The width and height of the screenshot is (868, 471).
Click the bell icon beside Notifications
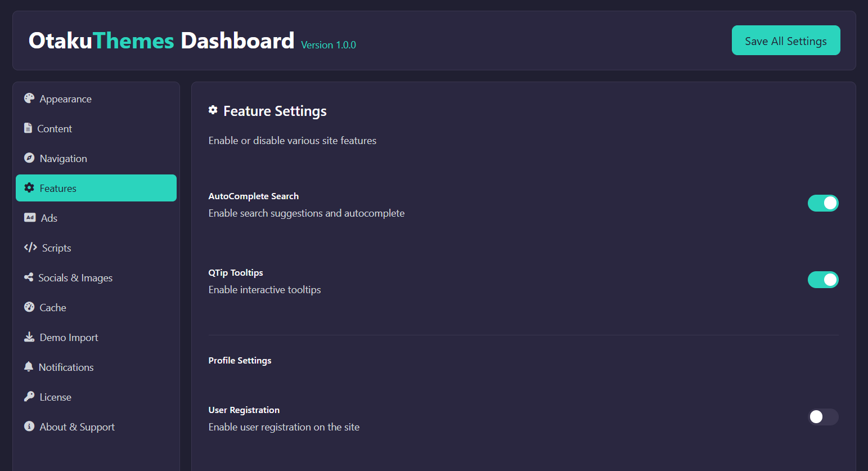point(29,367)
